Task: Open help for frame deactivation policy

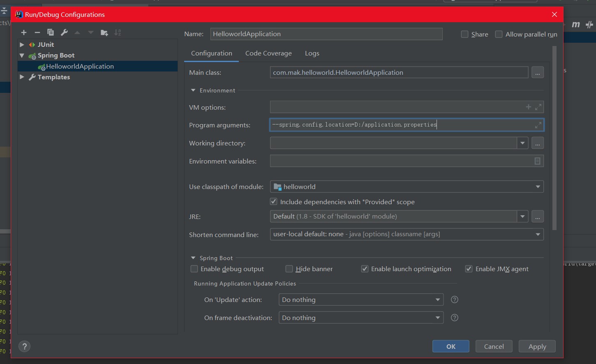Action: click(x=455, y=318)
